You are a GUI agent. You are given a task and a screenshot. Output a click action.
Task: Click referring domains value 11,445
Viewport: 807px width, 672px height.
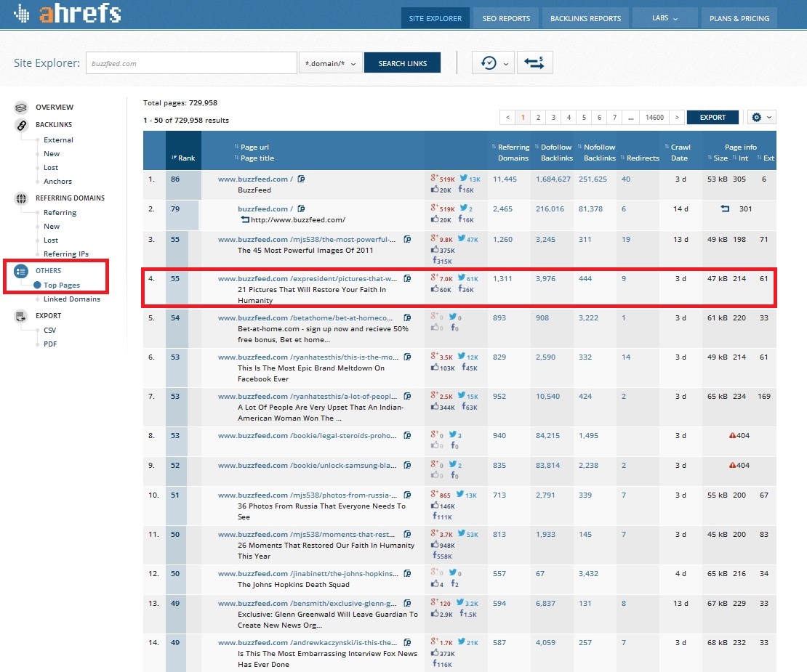[x=505, y=179]
